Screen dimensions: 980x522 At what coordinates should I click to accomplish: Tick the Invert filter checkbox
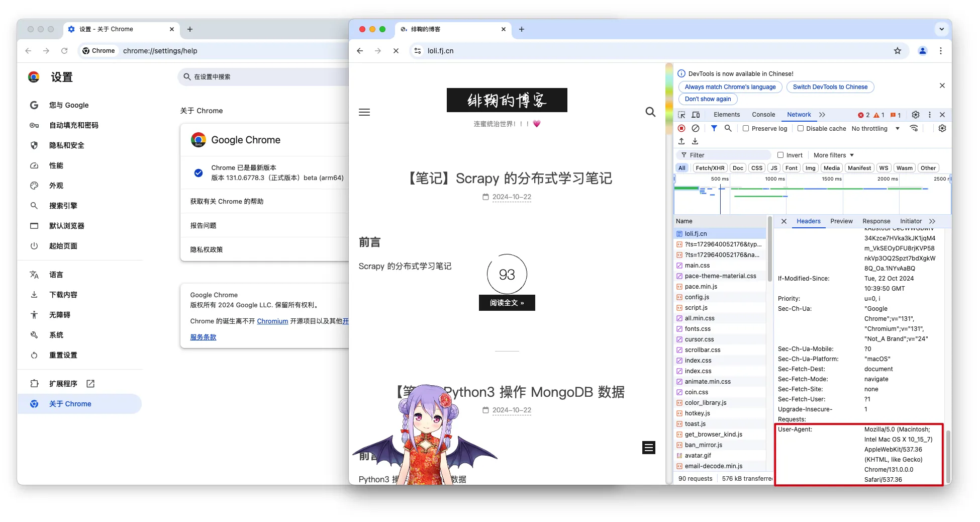point(780,155)
